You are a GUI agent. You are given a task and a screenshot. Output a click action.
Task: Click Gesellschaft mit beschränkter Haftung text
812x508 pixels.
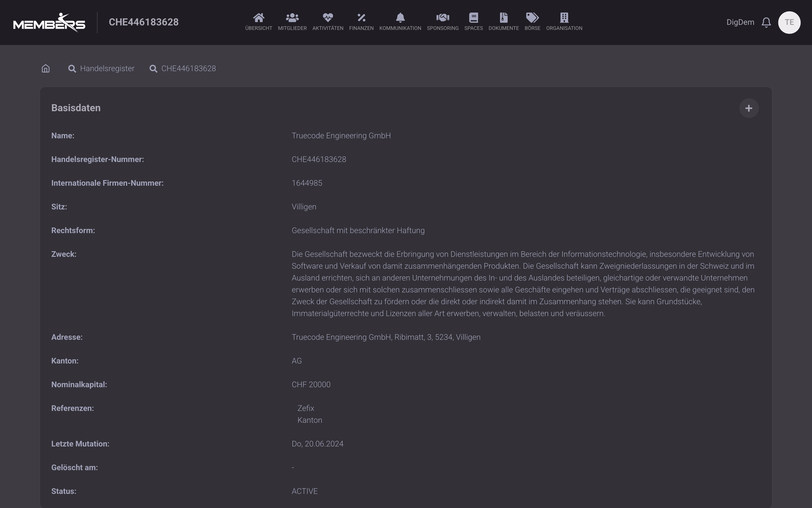[x=358, y=231]
